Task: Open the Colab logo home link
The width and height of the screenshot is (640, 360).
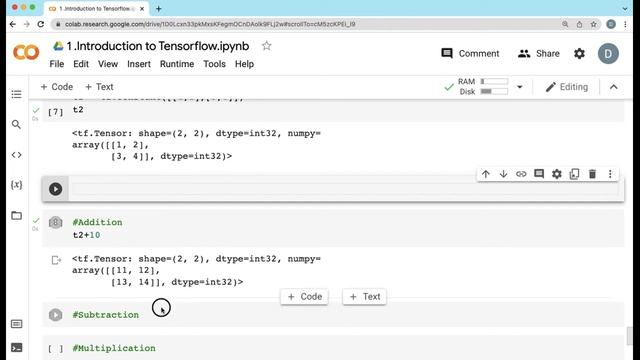Action: pos(26,53)
